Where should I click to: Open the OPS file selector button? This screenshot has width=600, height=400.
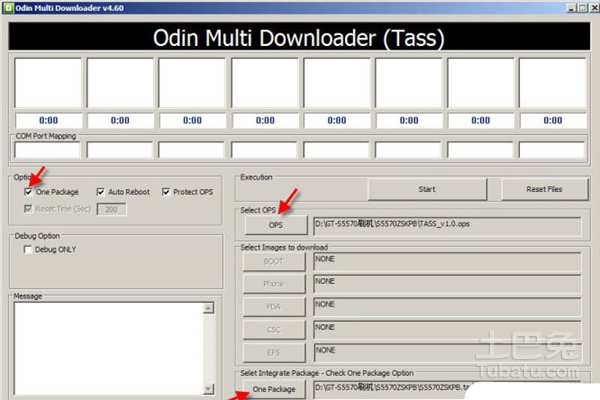[276, 225]
